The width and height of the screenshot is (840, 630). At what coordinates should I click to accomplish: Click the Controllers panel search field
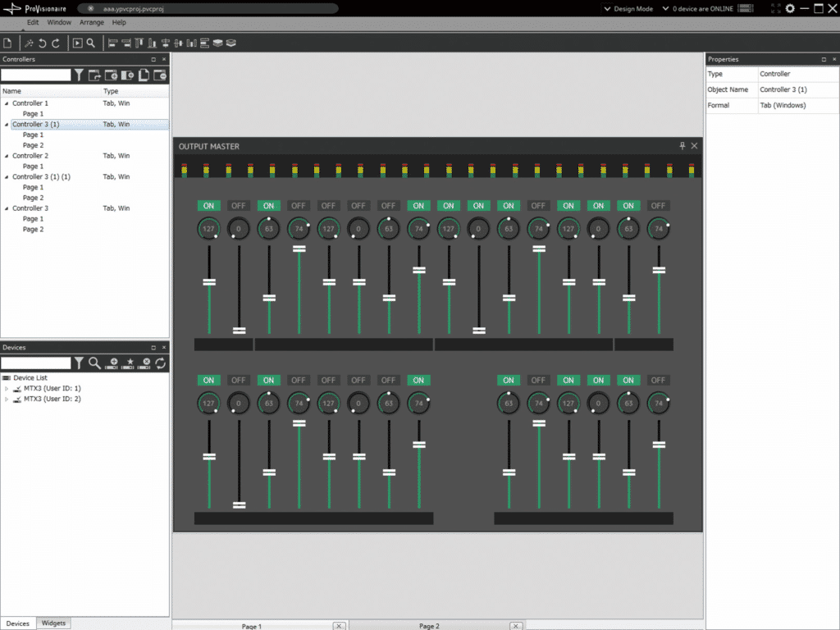tap(36, 75)
